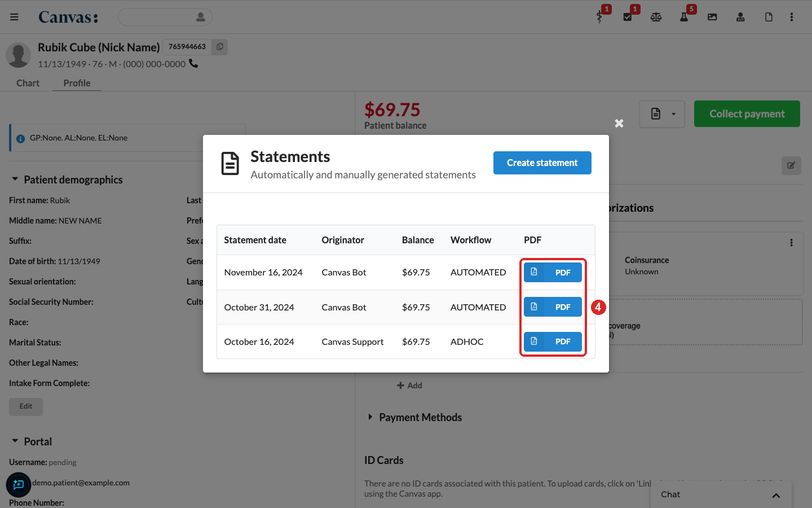Click the Statement date column header
The image size is (812, 508).
(x=255, y=240)
